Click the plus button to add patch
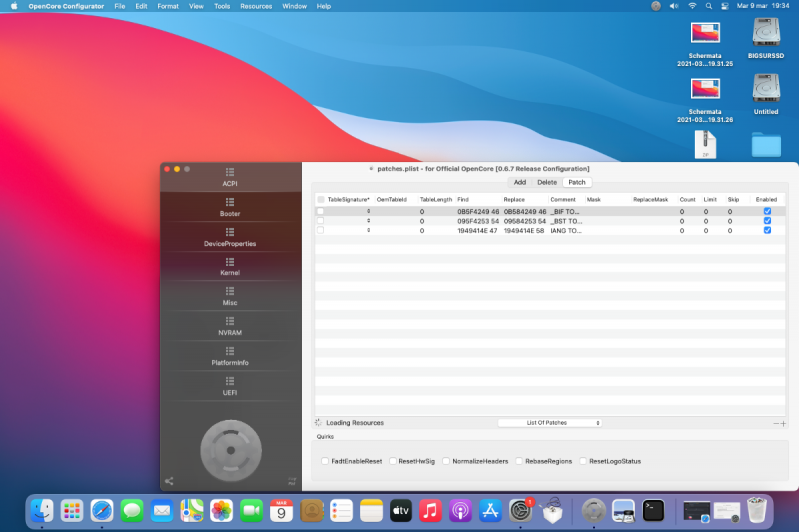 coord(785,423)
